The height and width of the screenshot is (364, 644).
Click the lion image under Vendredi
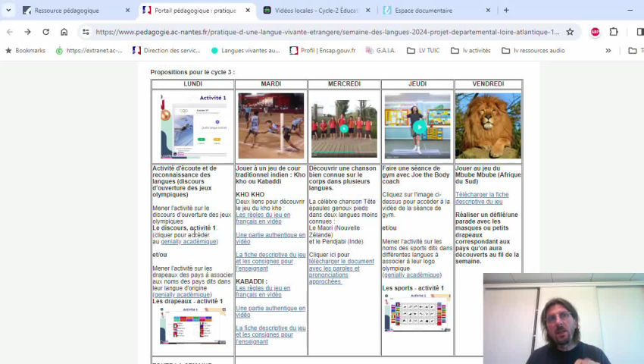pos(488,125)
